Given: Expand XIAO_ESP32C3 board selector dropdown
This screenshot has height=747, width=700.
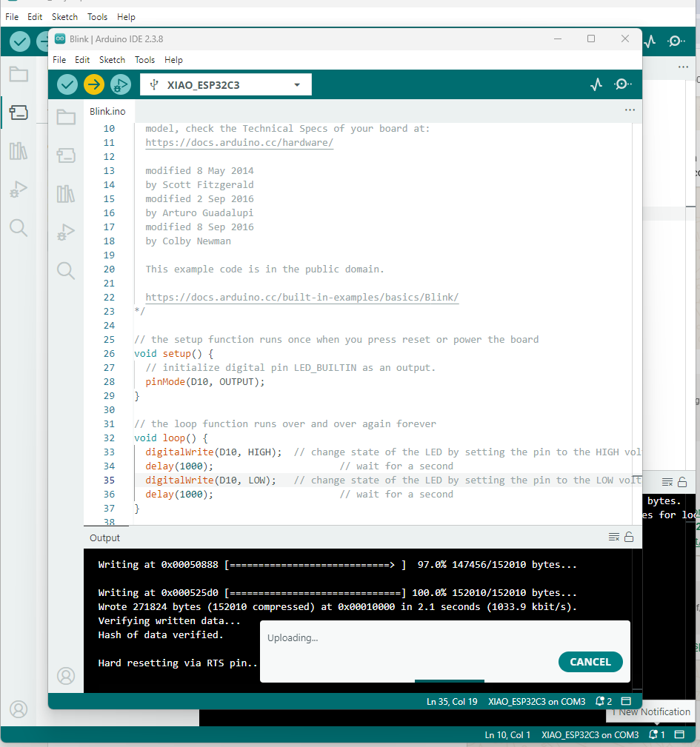Looking at the screenshot, I should [226, 85].
